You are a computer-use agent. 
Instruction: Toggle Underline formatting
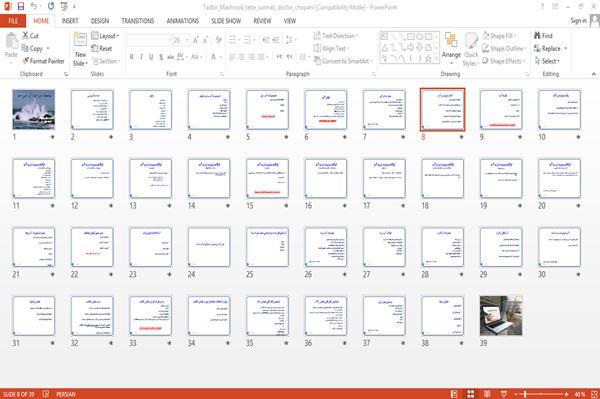(151, 57)
